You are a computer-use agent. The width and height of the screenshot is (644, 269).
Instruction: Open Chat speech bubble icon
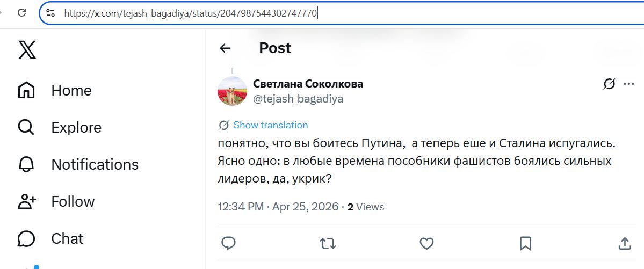(x=26, y=238)
